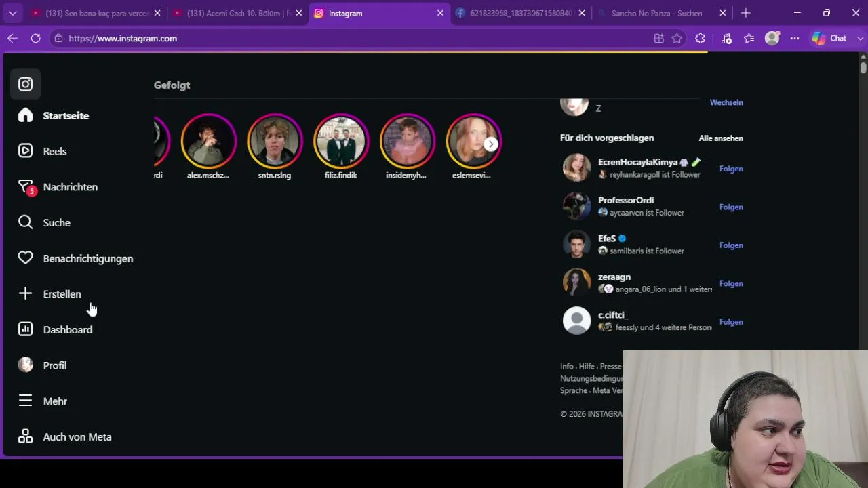Click the Mehr hamburger icon
The height and width of the screenshot is (488, 868).
click(x=25, y=401)
